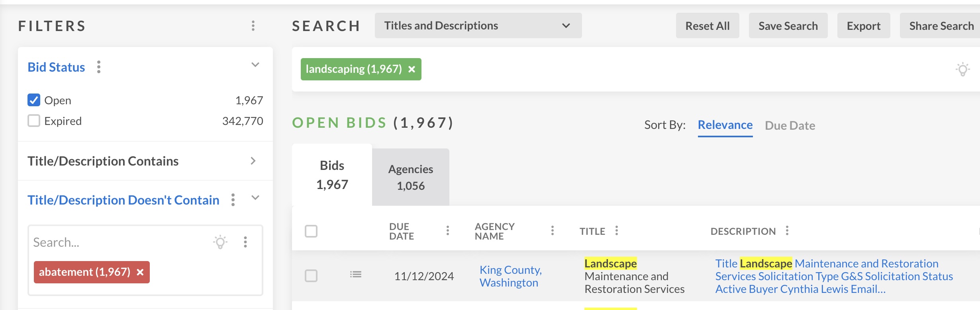Open the King County, Washington agency link
The width and height of the screenshot is (980, 310).
tap(510, 276)
